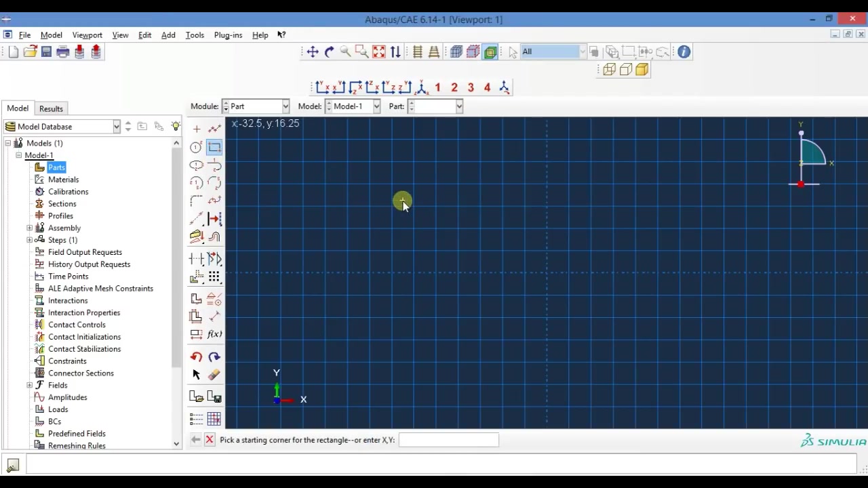868x488 pixels.
Task: Collapse the Models (1) tree node
Action: [x=7, y=143]
